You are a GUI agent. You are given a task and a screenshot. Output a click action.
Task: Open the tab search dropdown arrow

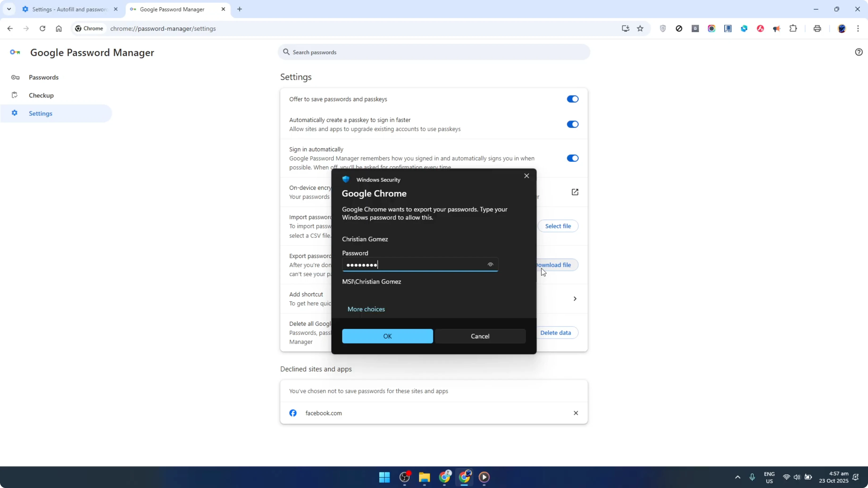pyautogui.click(x=9, y=9)
